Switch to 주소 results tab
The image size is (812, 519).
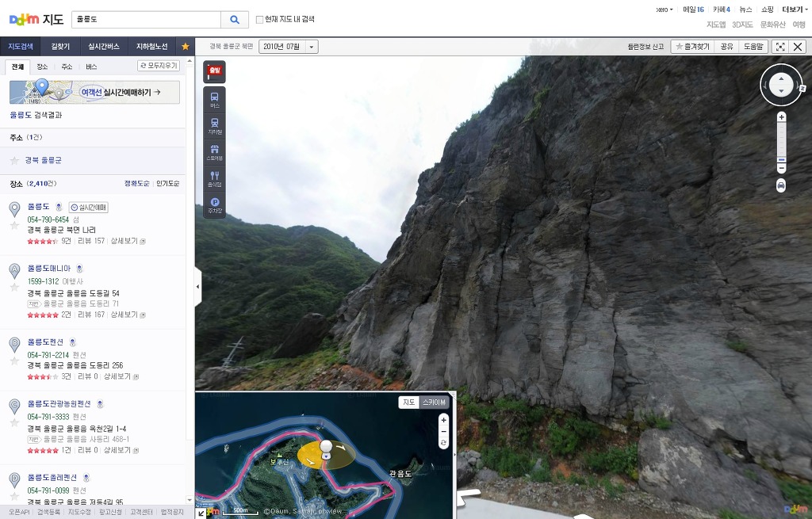coord(67,67)
